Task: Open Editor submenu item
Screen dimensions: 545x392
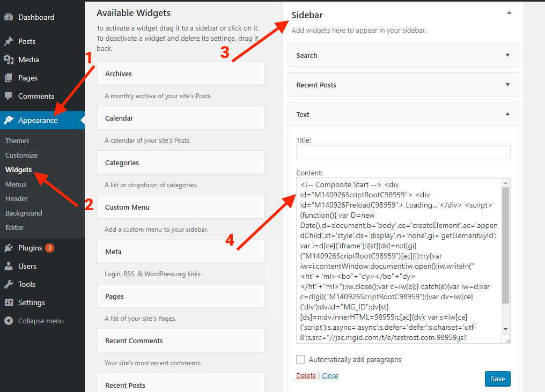Action: coord(14,227)
